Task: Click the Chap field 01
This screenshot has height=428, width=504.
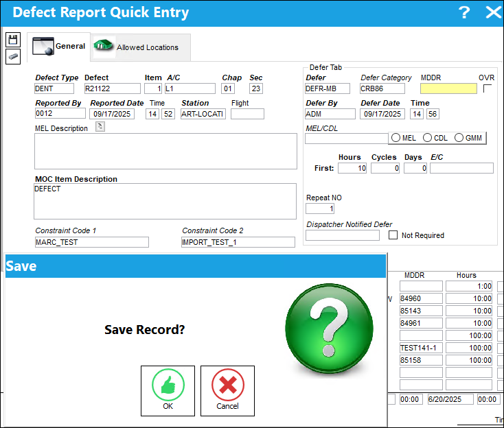Action: pos(228,88)
